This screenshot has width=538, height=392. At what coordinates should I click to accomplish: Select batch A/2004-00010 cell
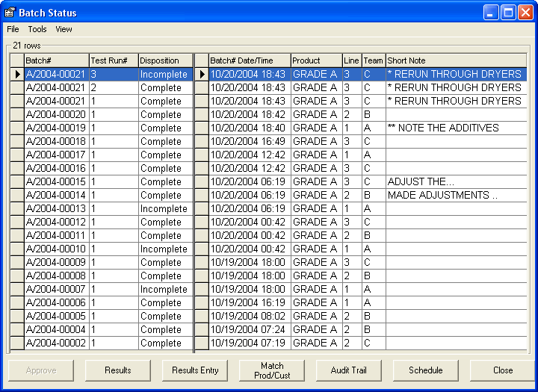tap(57, 249)
